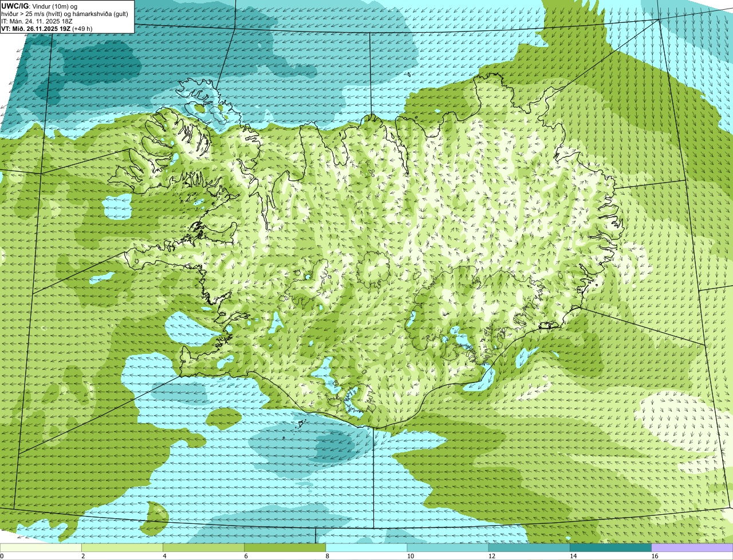Click the valid time "VT: Mið. 26.11.2025 19Z"

(x=36, y=29)
